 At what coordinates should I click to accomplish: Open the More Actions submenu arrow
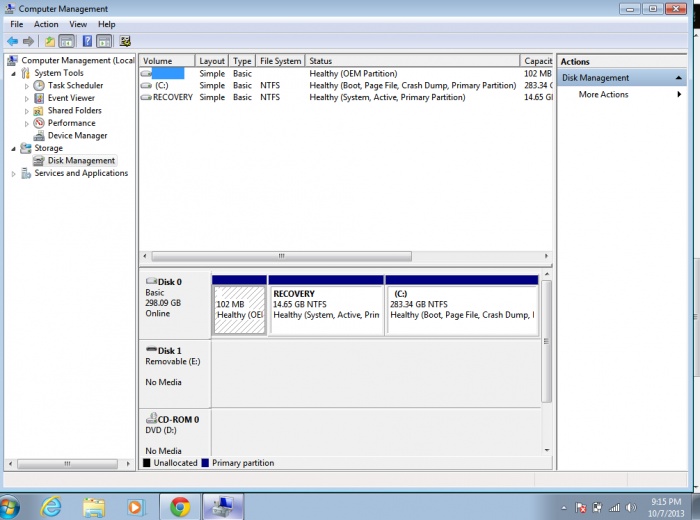[x=679, y=94]
